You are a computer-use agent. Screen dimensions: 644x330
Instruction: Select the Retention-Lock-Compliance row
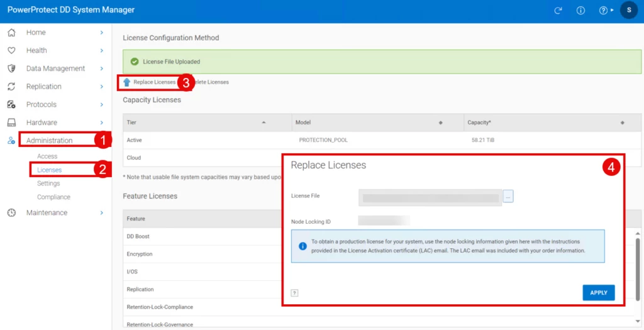(202, 307)
